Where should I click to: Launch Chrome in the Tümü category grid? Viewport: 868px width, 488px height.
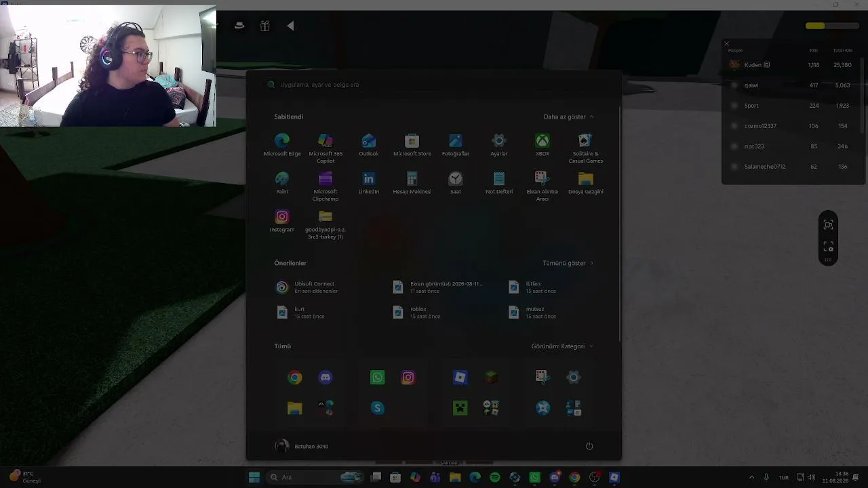coord(294,378)
